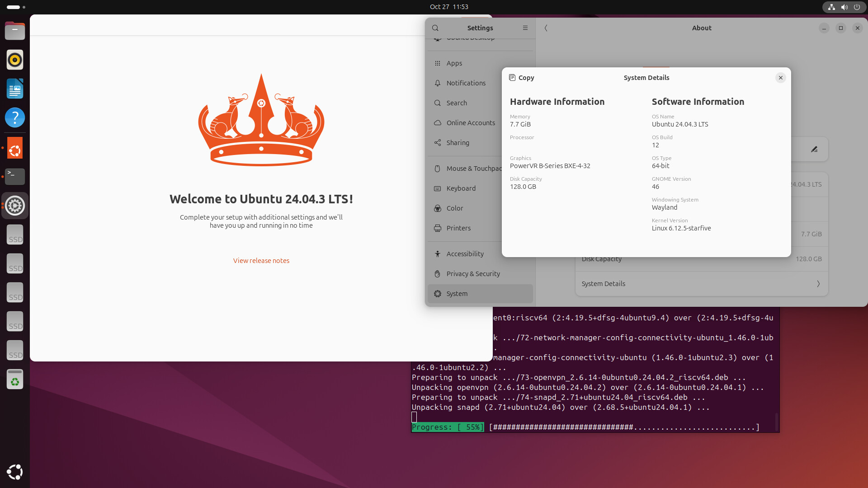Click View release notes link
The image size is (868, 488).
point(261,261)
